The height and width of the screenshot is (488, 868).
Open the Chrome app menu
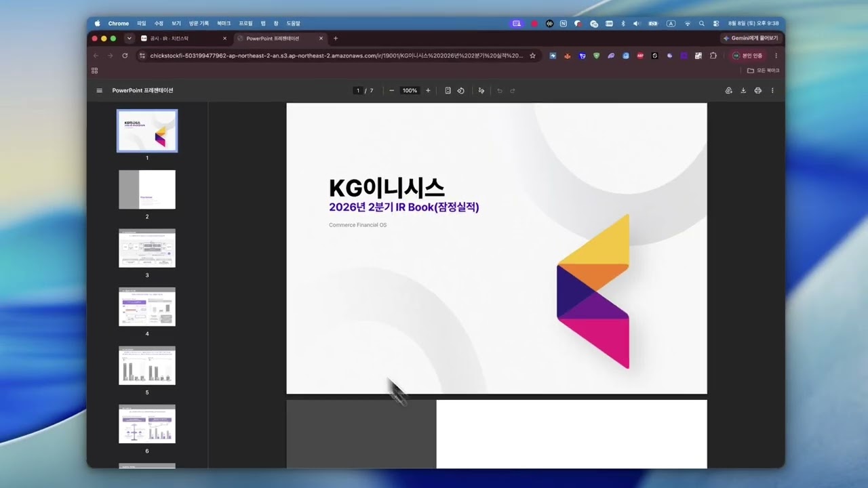[x=119, y=23]
